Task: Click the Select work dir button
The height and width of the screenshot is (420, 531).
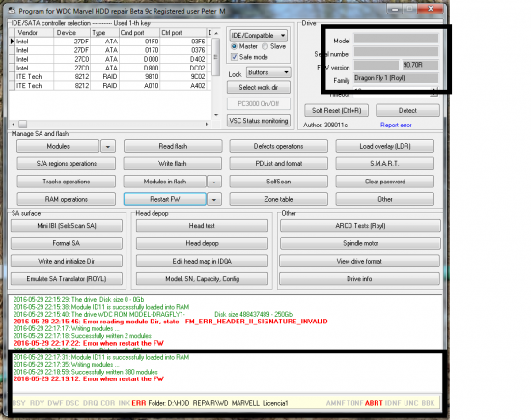Action: tap(259, 88)
